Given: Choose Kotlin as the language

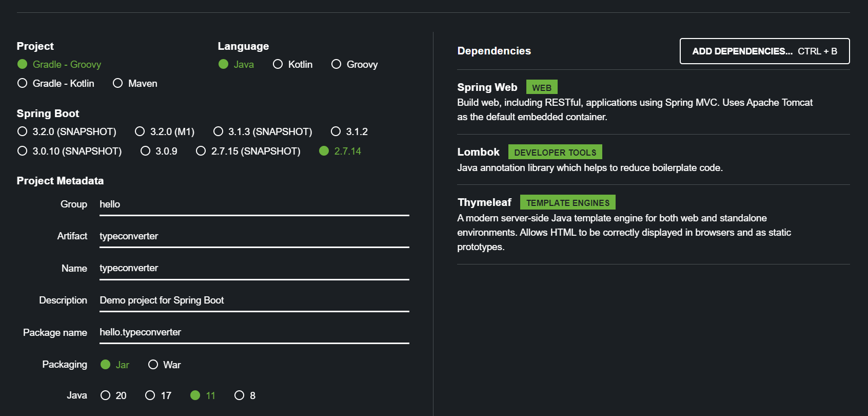Looking at the screenshot, I should (x=292, y=64).
